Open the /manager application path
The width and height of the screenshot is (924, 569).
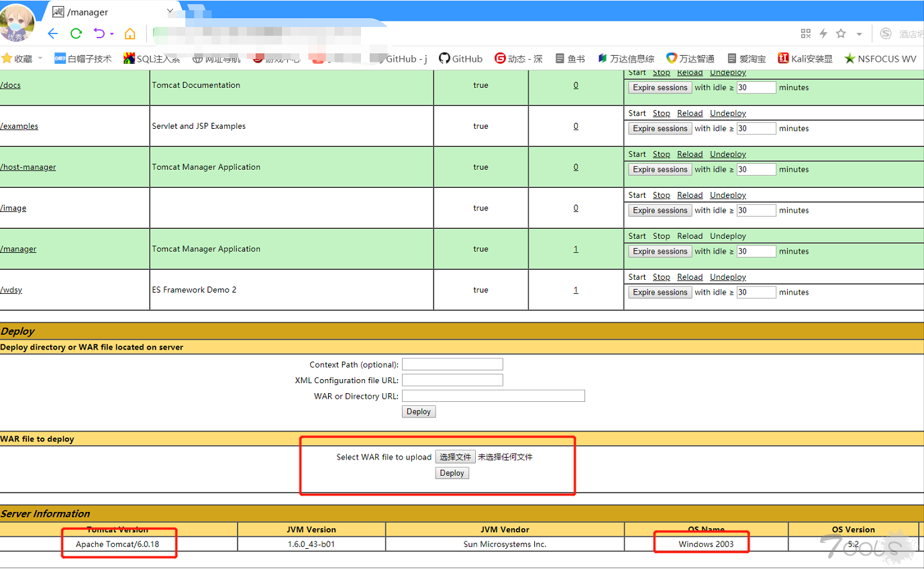(18, 249)
